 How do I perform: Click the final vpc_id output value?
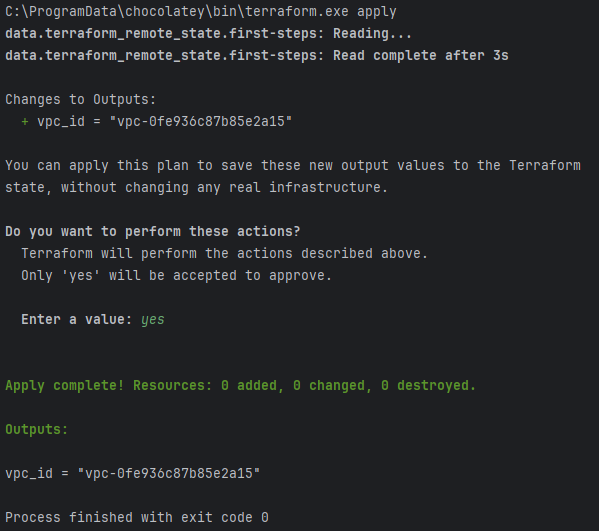pos(169,474)
